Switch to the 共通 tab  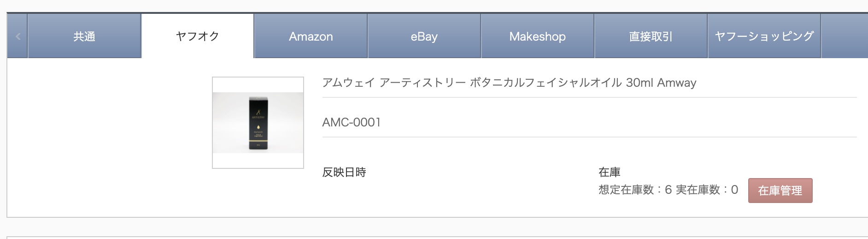pos(84,36)
